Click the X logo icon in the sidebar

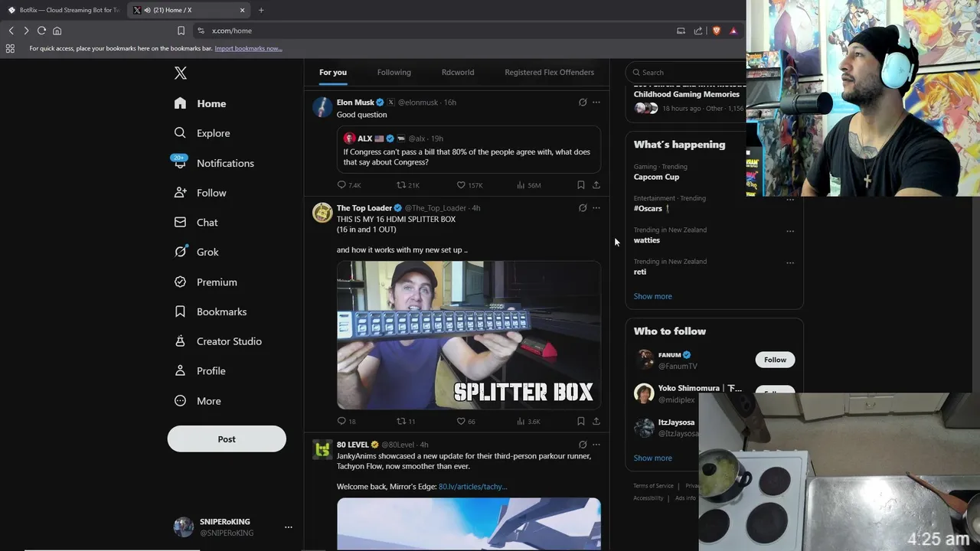click(x=180, y=73)
